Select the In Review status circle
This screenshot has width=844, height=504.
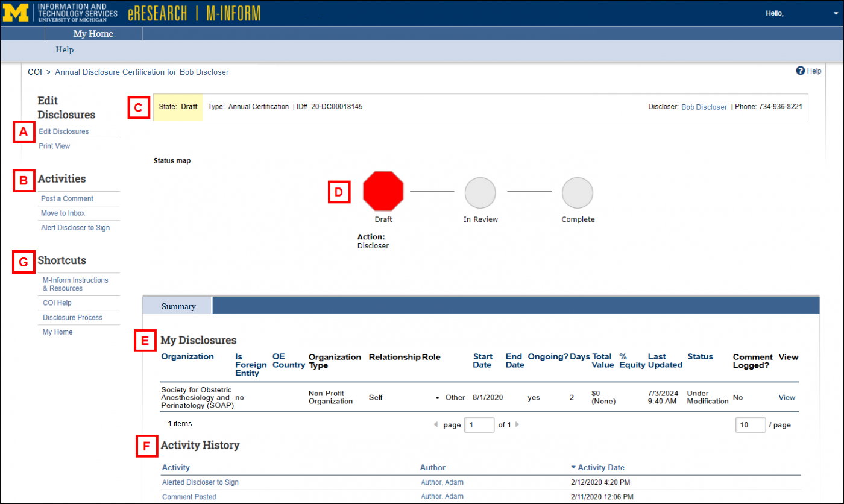480,192
